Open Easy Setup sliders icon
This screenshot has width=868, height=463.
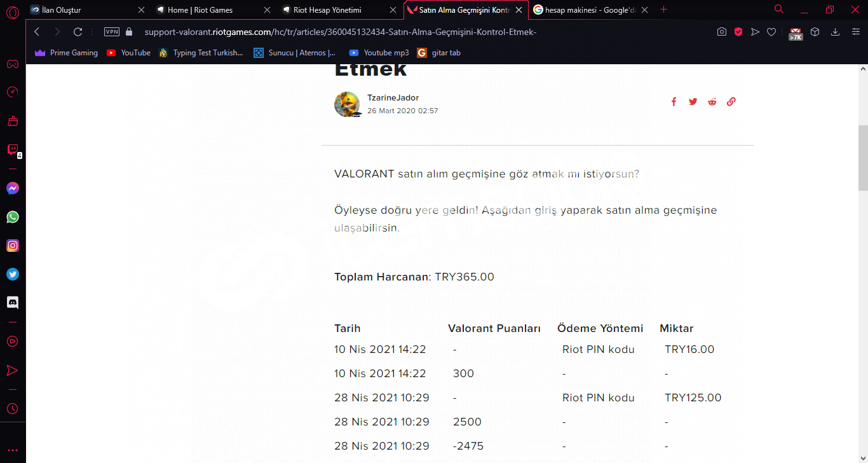(x=856, y=32)
